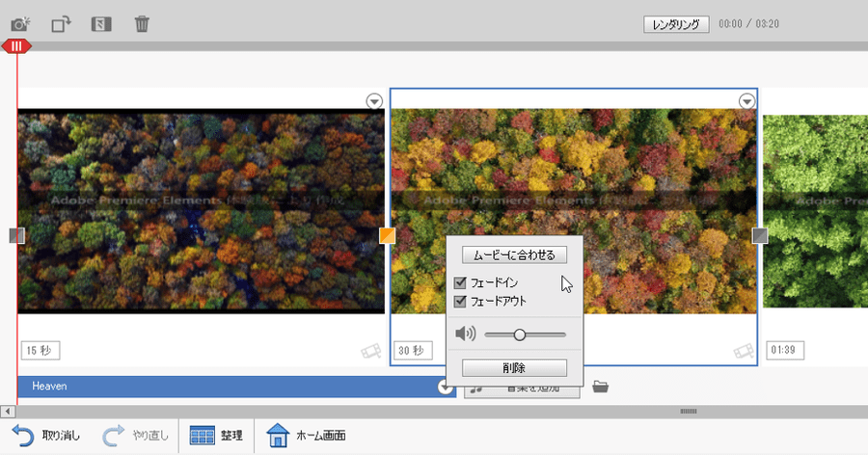Click やり直し redo button

(136, 436)
